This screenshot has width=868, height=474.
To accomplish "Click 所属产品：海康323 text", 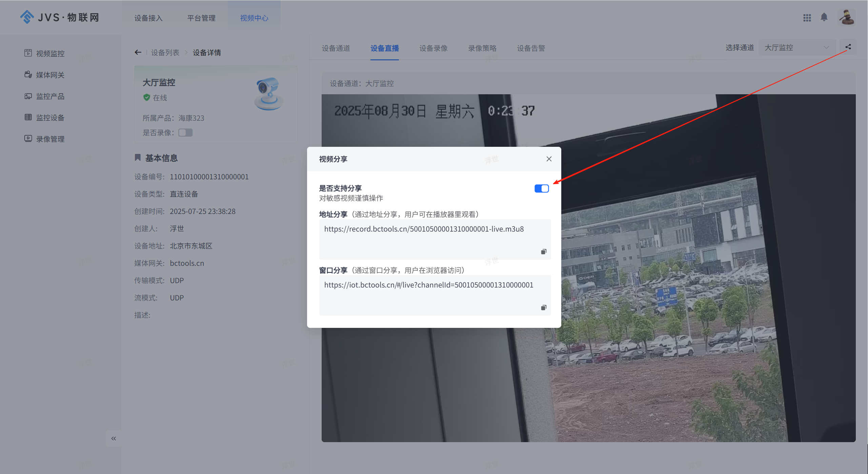I will click(x=173, y=118).
